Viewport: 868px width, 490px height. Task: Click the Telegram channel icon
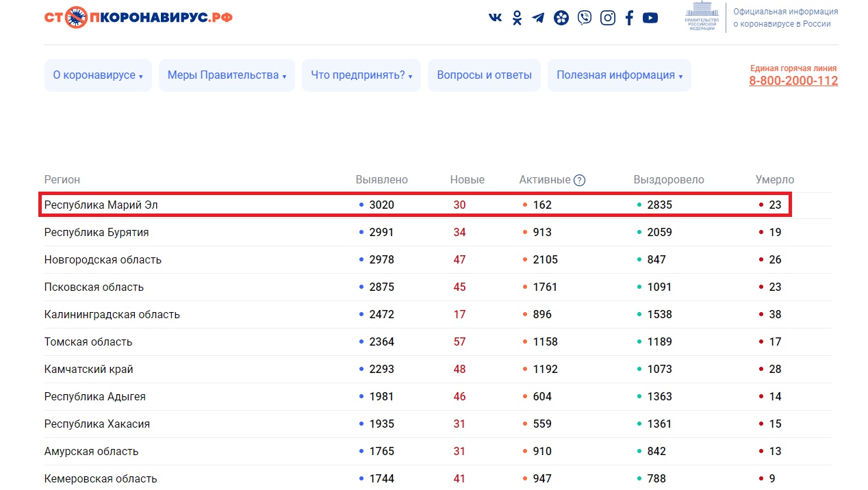click(538, 18)
